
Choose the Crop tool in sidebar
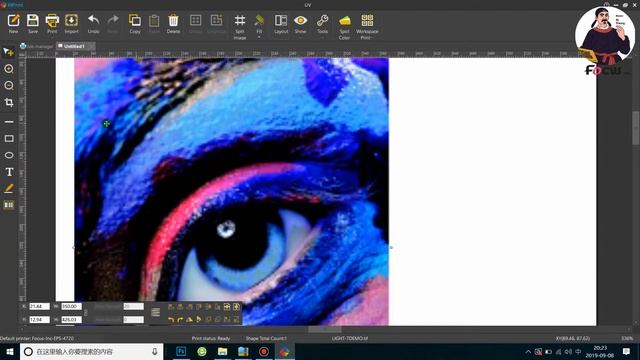[x=9, y=102]
